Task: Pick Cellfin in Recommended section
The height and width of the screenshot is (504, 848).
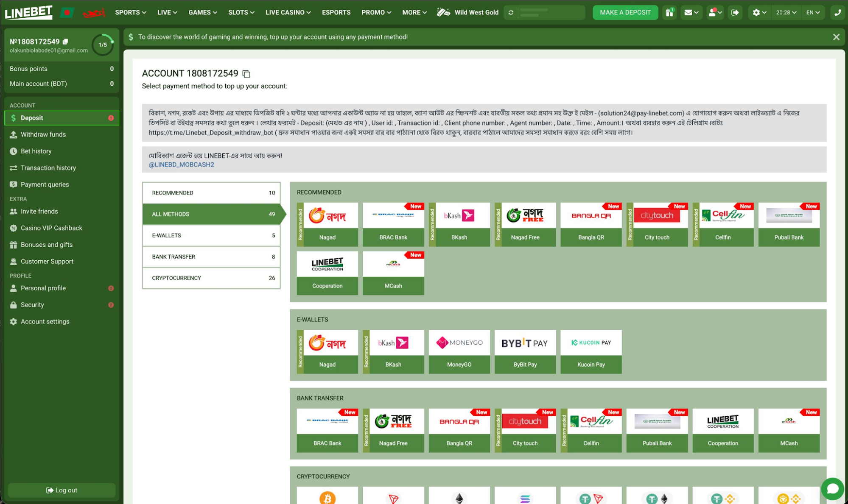Action: (723, 225)
